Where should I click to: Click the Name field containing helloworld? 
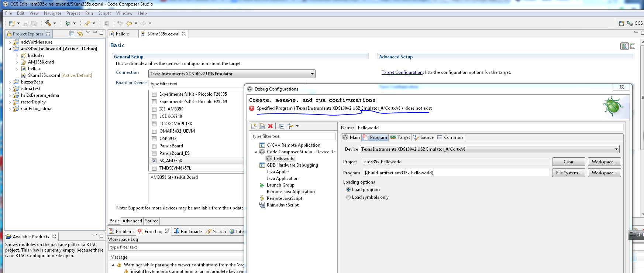(x=489, y=128)
